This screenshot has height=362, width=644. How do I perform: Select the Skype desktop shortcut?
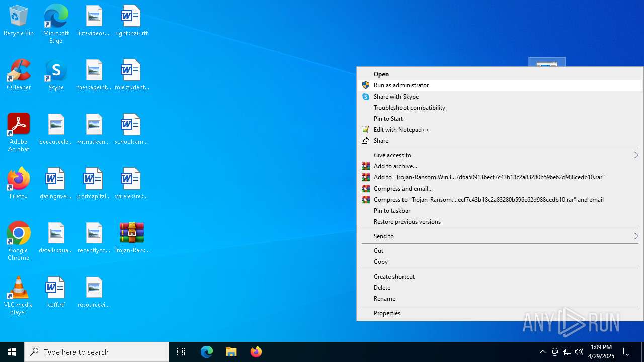[x=56, y=75]
